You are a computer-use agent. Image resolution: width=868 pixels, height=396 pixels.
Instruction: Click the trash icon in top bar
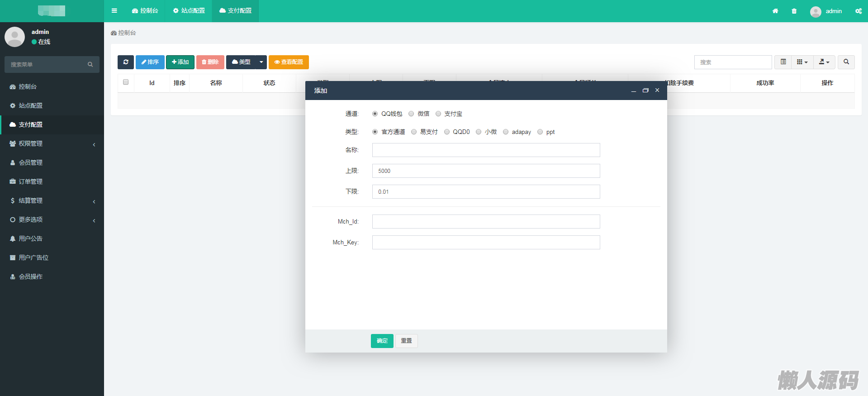pos(794,11)
